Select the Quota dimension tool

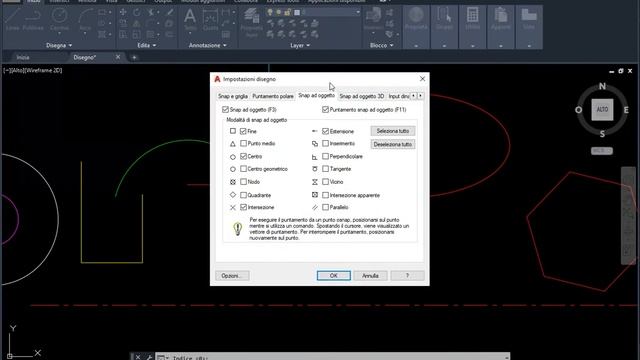(x=210, y=20)
